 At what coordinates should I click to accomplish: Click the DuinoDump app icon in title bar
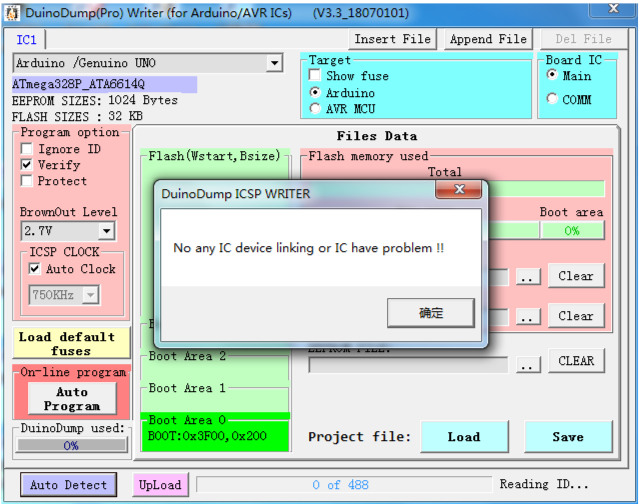point(11,13)
